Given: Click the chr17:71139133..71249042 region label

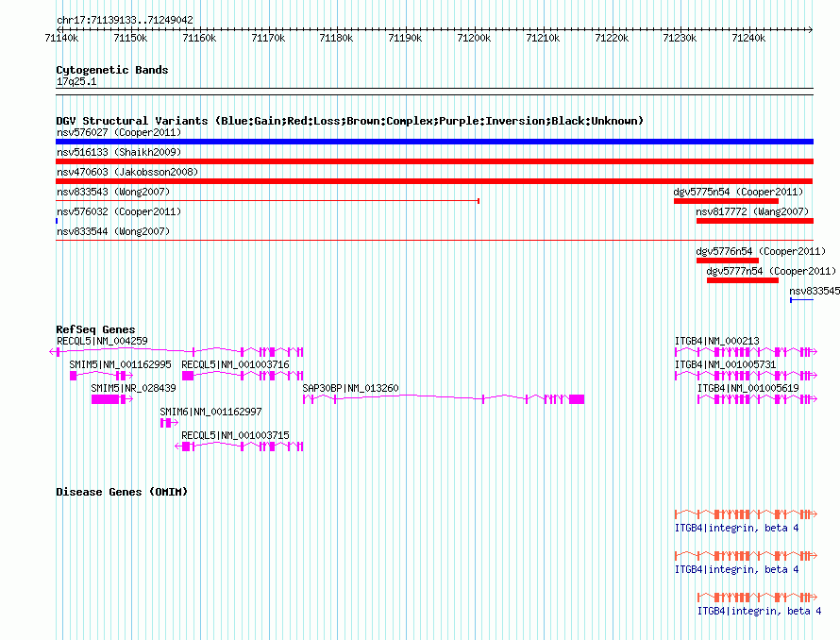Looking at the screenshot, I should [x=125, y=20].
